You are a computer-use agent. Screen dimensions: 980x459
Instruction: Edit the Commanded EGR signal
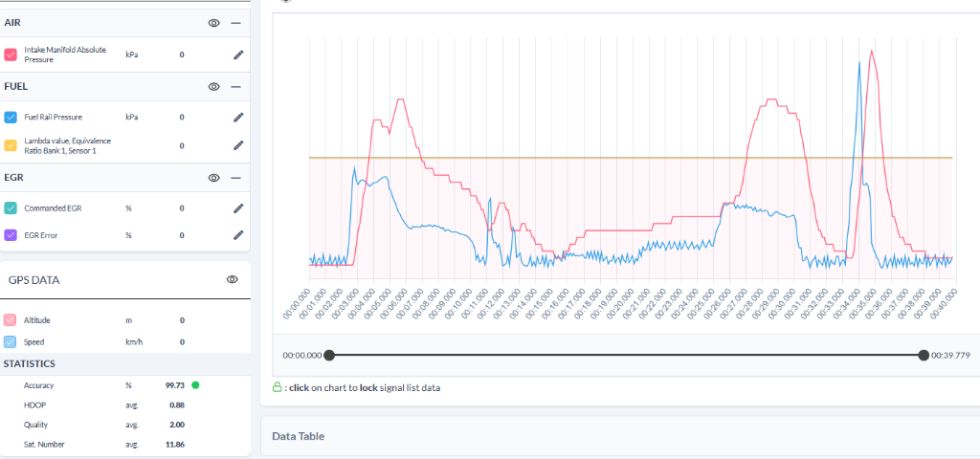(237, 208)
